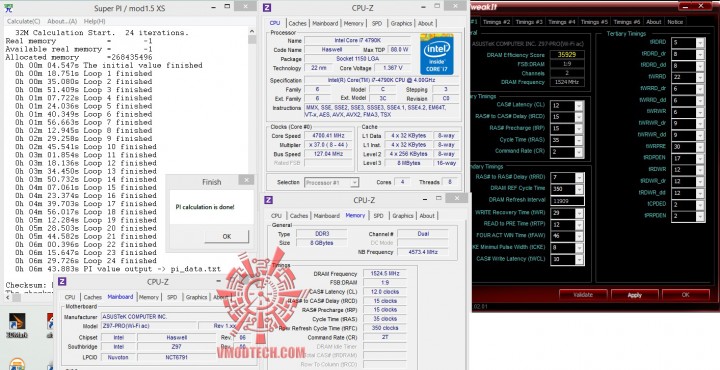
Task: Click the Super PI title bar icon
Action: coord(9,8)
